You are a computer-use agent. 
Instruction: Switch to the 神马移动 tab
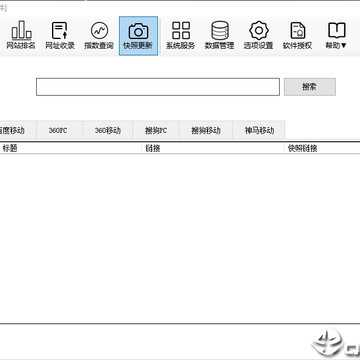(x=259, y=130)
